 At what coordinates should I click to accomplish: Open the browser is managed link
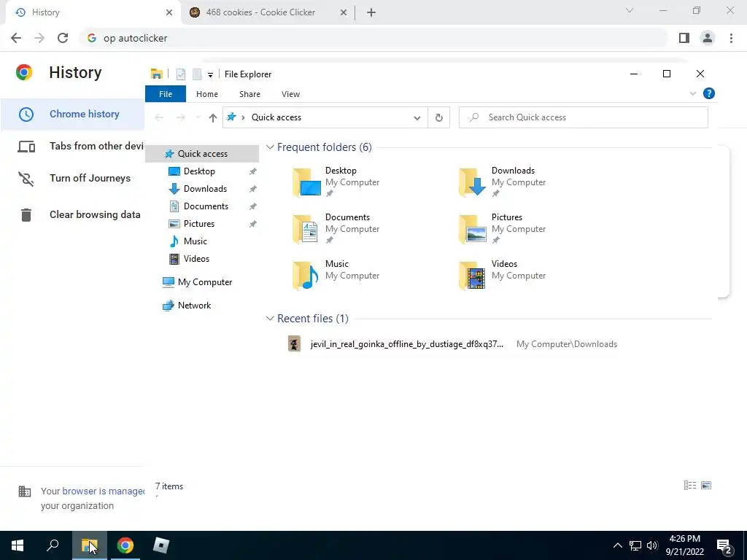103,491
